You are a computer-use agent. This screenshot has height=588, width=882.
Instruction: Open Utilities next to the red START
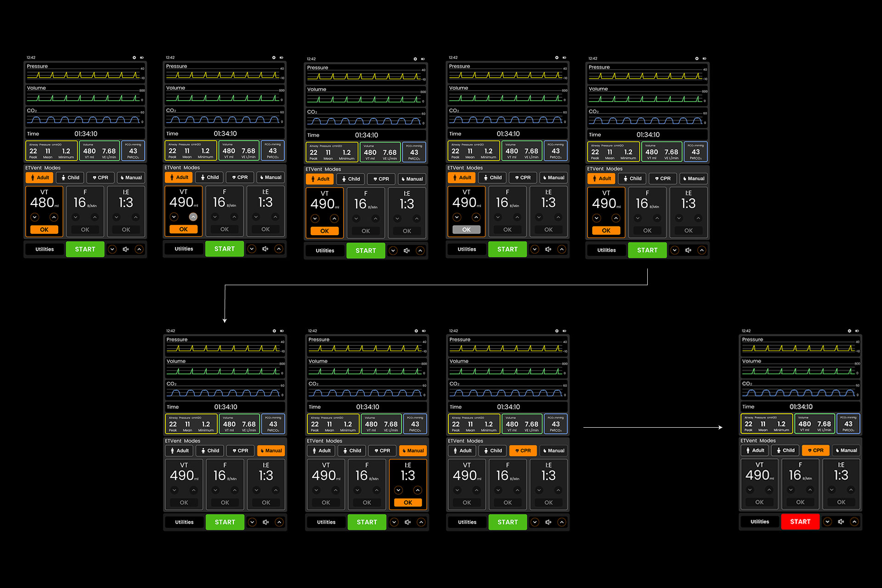(759, 522)
